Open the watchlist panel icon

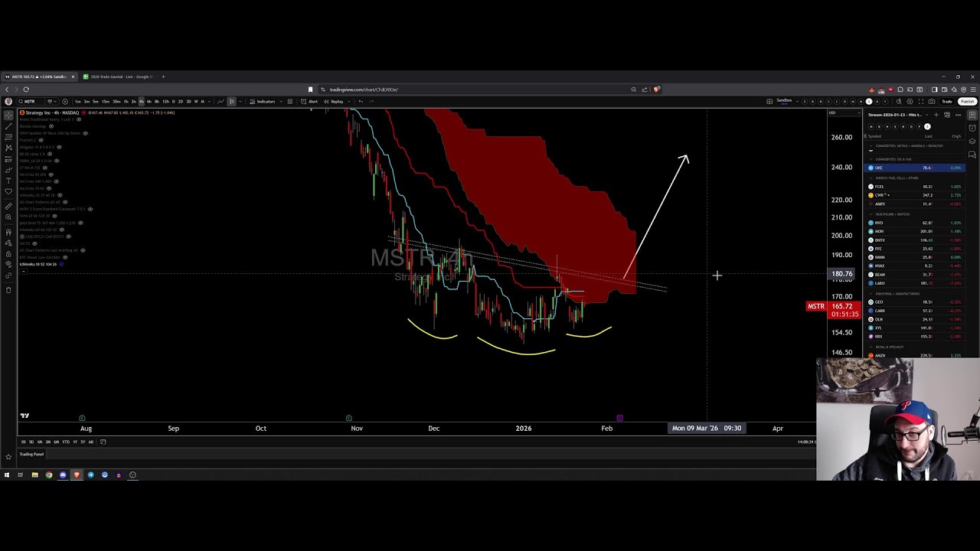[x=973, y=115]
